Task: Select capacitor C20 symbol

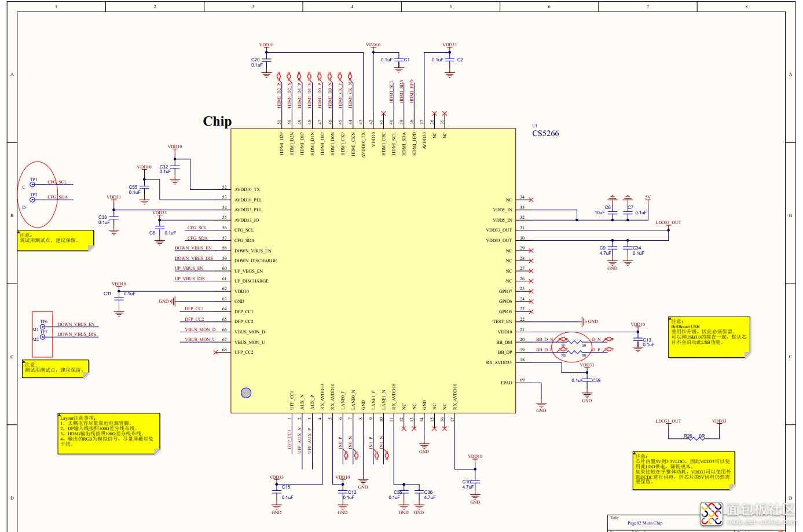Action: (267, 60)
